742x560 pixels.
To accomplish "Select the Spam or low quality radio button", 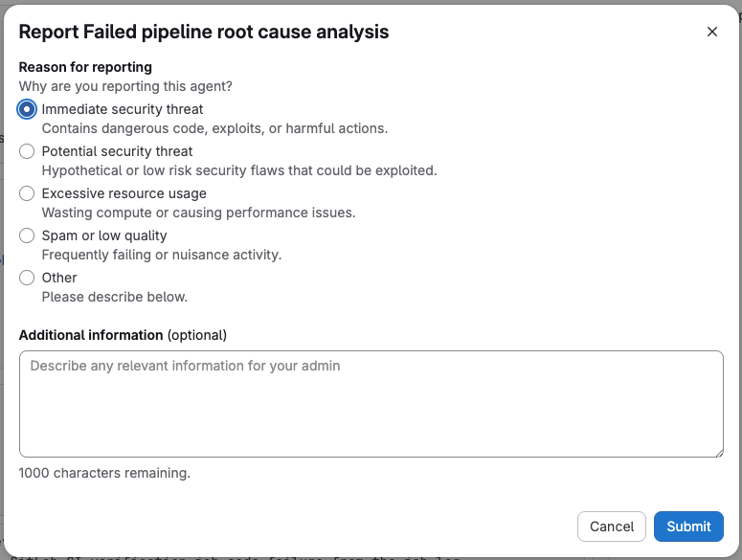I will tap(27, 235).
